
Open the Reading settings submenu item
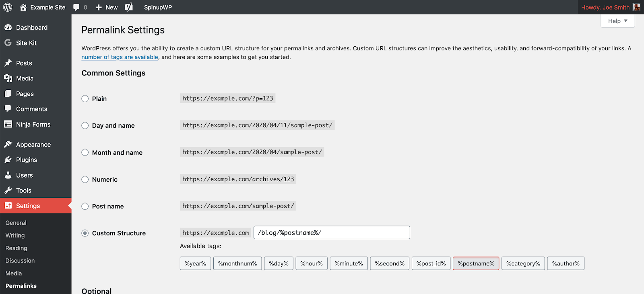click(17, 248)
